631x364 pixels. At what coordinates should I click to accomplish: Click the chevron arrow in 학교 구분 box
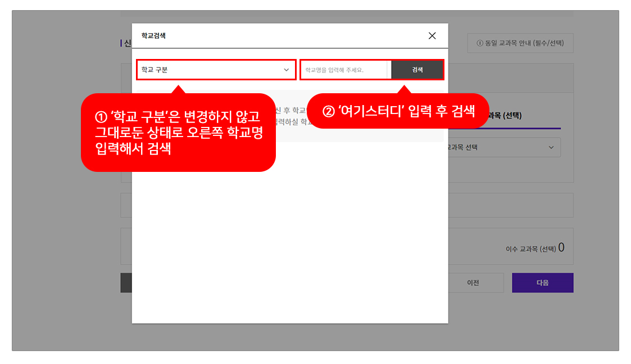[x=286, y=70]
